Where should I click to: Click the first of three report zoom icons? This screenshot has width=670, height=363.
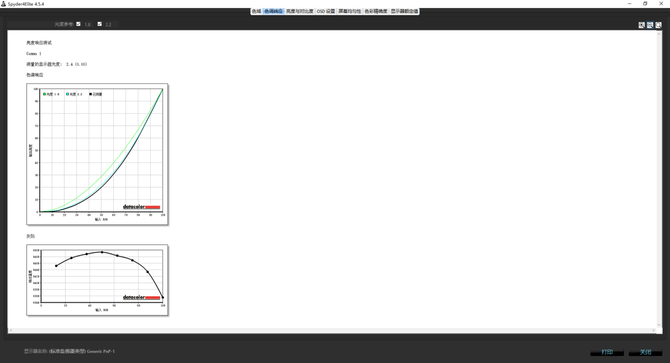click(641, 25)
